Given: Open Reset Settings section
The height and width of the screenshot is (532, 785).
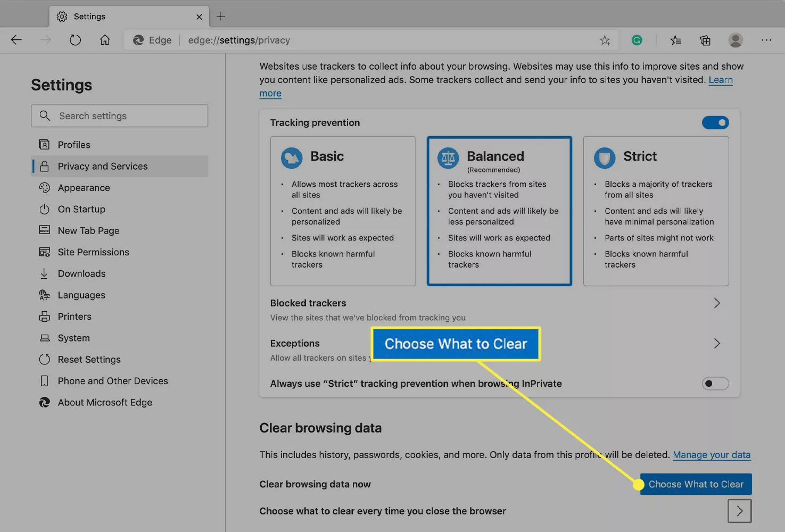Looking at the screenshot, I should coord(120,359).
